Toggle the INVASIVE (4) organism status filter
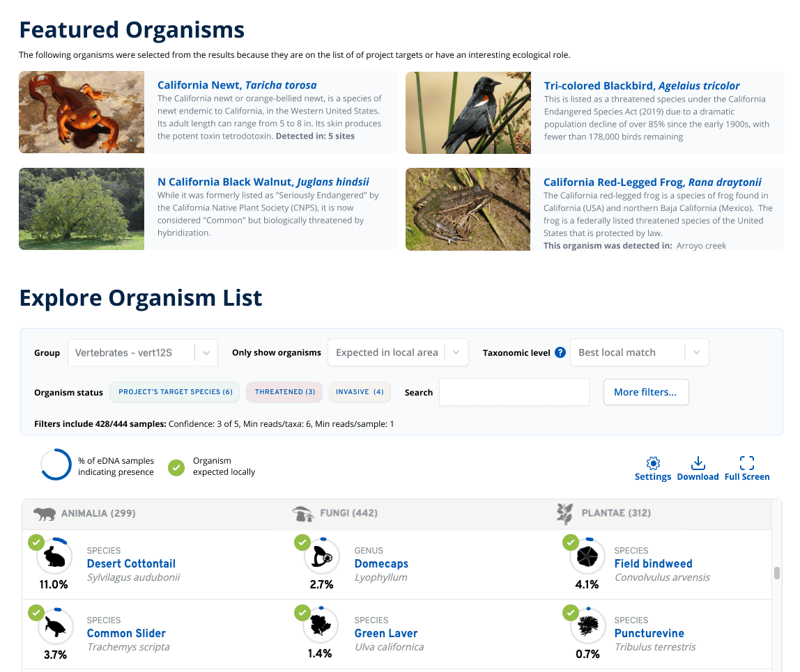 coord(360,392)
